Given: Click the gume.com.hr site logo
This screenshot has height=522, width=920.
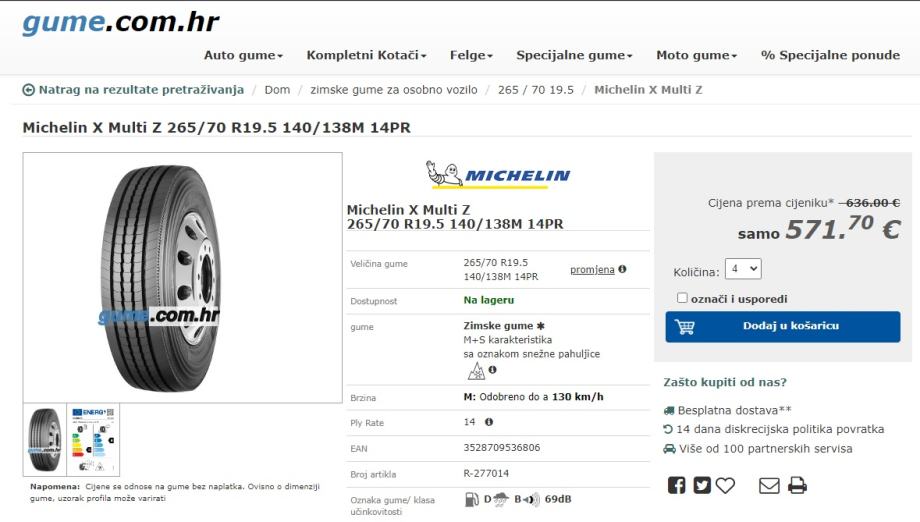Looking at the screenshot, I should (x=120, y=22).
